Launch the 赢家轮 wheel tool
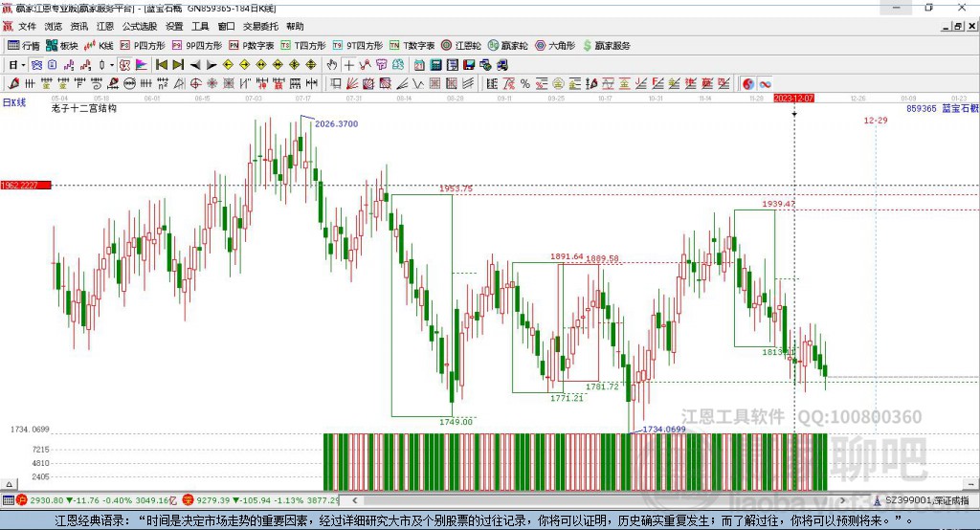Image resolution: width=980 pixels, height=530 pixels. point(507,46)
